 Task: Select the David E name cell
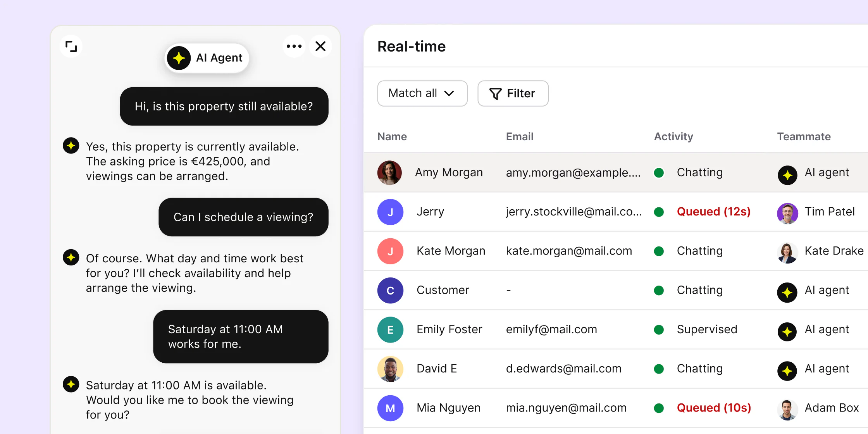437,369
